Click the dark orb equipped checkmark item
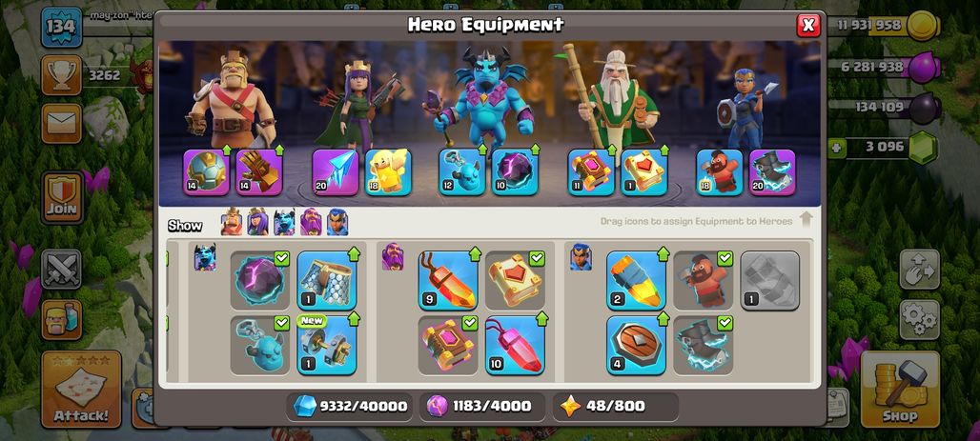Screen dimensions: 980x441 (260, 280)
